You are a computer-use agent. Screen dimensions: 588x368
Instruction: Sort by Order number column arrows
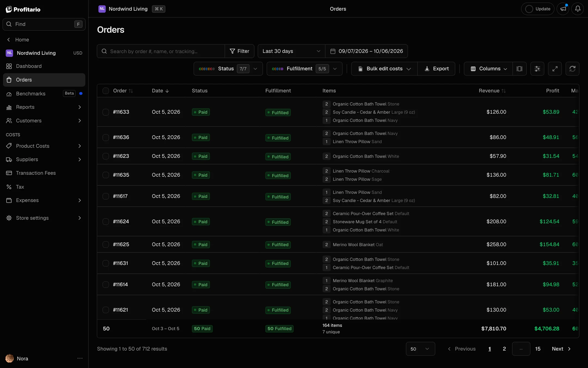pos(131,91)
